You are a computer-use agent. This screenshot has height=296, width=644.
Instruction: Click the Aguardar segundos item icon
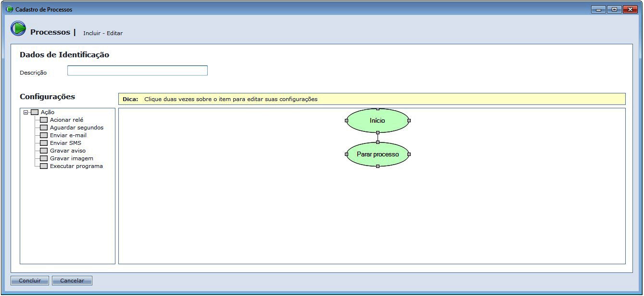pos(44,128)
